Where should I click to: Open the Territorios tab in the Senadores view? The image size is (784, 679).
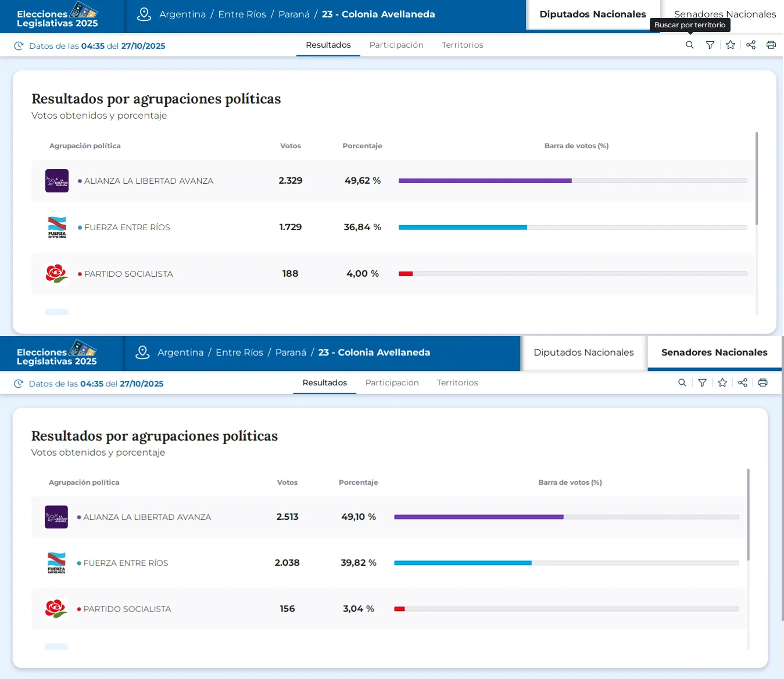(457, 383)
